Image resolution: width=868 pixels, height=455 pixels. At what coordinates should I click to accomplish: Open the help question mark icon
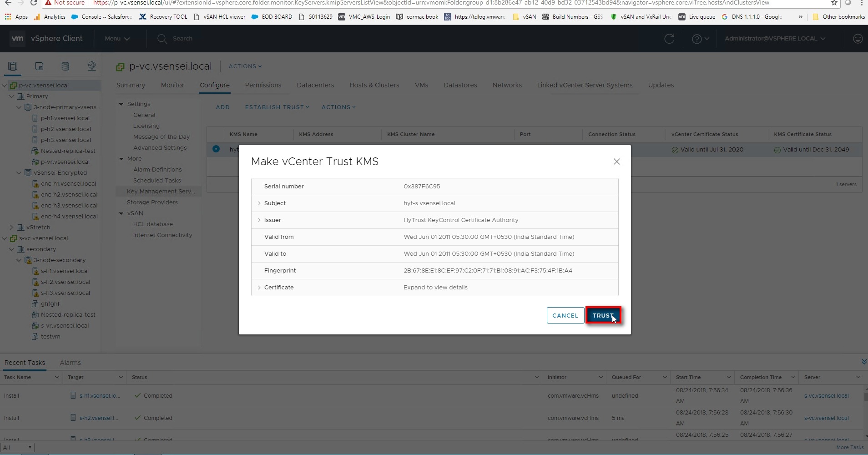(x=696, y=39)
